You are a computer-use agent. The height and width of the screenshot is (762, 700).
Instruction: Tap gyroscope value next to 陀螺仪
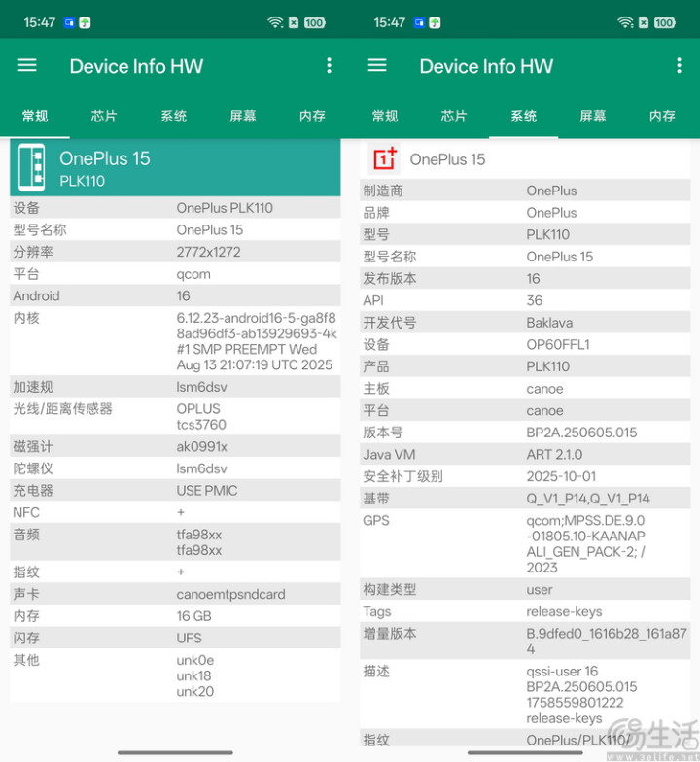[x=202, y=468]
